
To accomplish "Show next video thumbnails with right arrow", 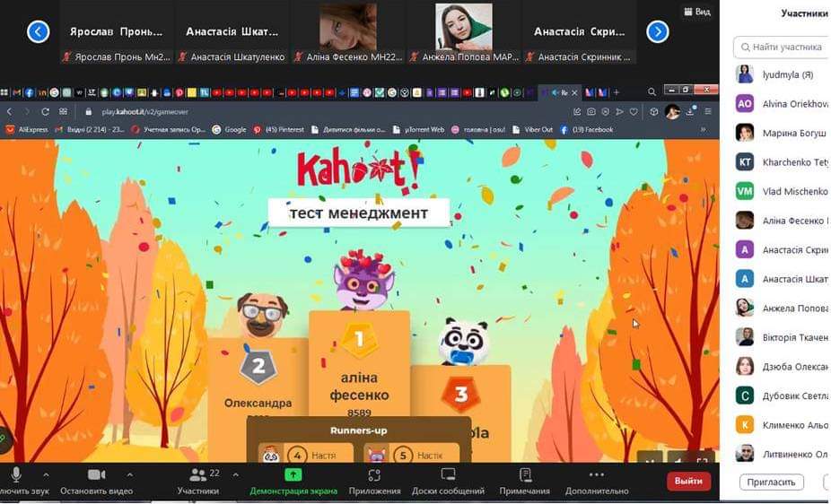I will click(658, 31).
